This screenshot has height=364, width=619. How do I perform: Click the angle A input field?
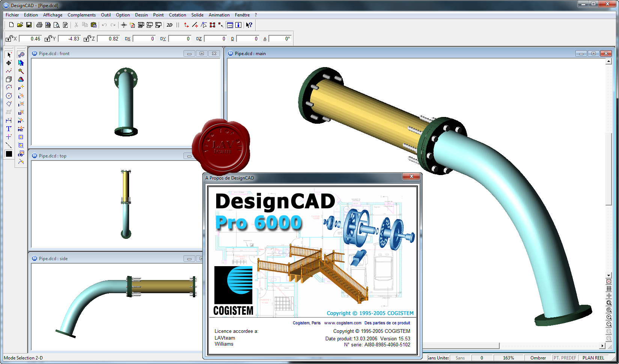pyautogui.click(x=280, y=39)
